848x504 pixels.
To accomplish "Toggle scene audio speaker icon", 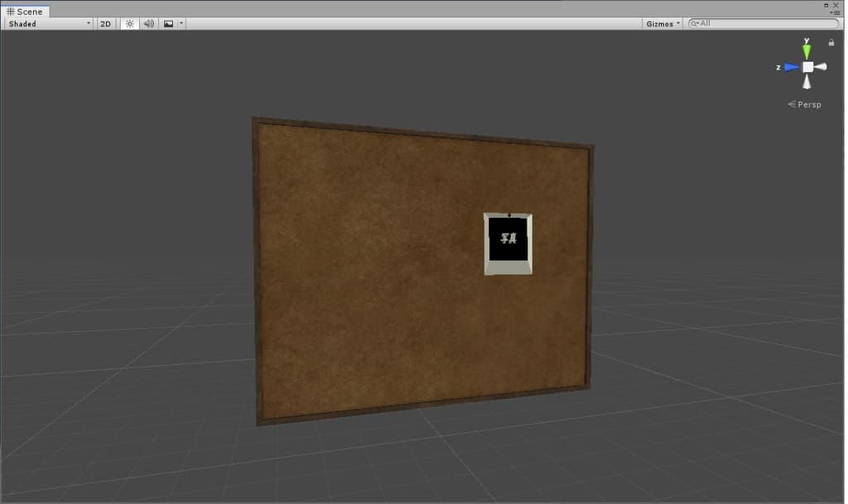I will [149, 24].
